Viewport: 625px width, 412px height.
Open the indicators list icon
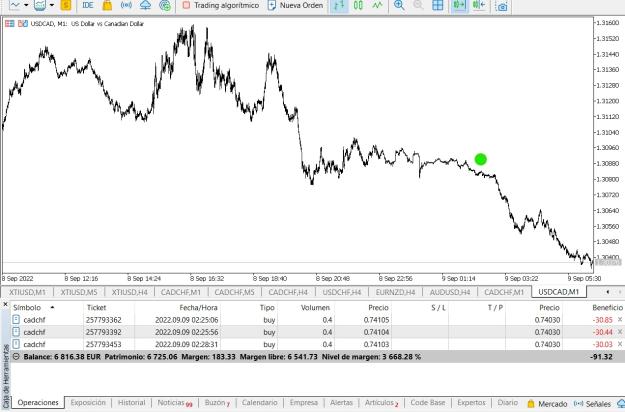pyautogui.click(x=40, y=6)
